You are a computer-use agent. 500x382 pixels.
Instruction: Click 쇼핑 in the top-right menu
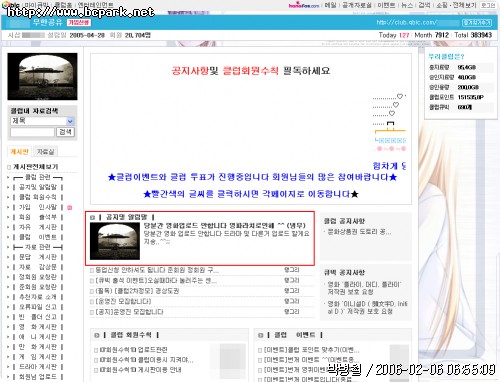442,5
